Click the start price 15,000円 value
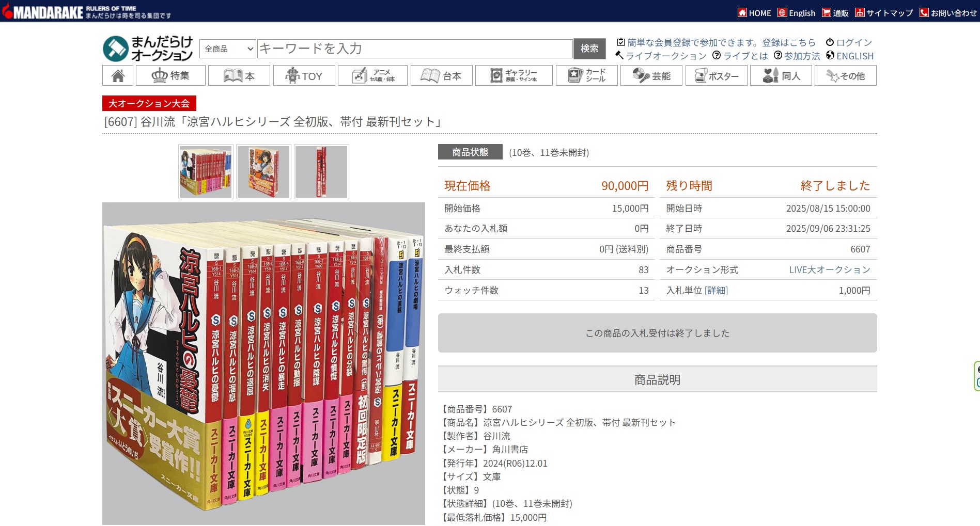This screenshot has width=980, height=526. click(630, 208)
